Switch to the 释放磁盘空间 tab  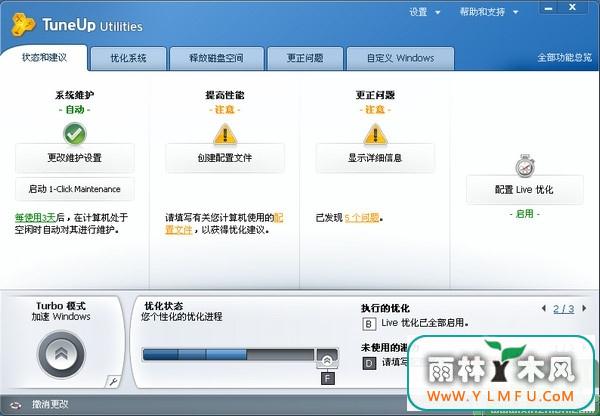click(217, 59)
